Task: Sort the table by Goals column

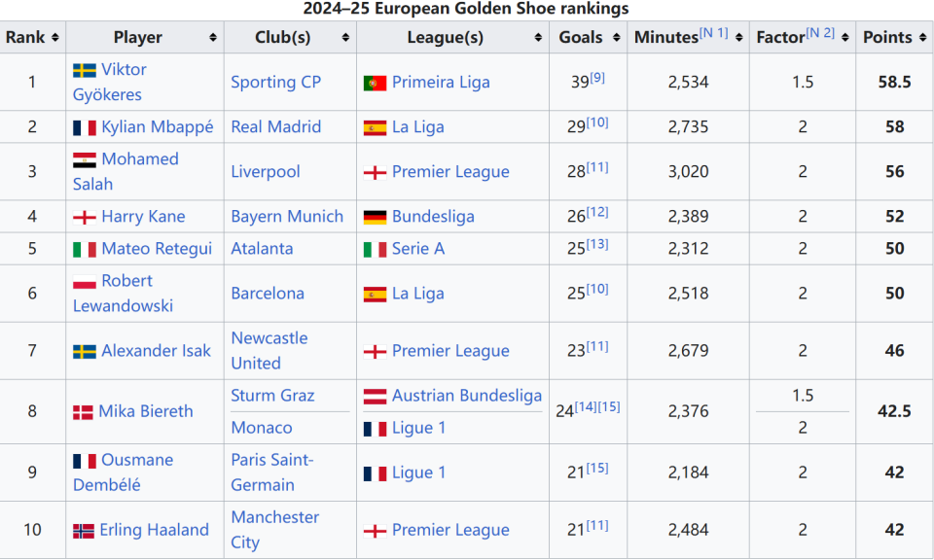Action: click(589, 38)
